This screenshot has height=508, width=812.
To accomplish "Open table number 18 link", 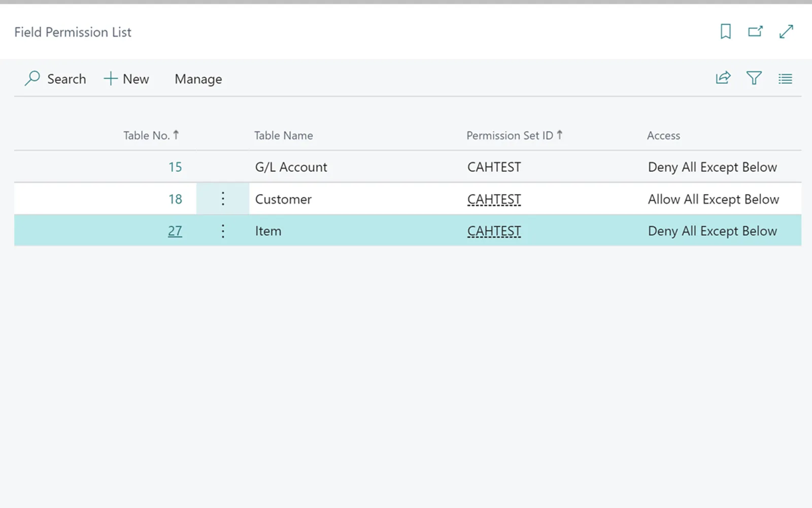I will tap(175, 199).
